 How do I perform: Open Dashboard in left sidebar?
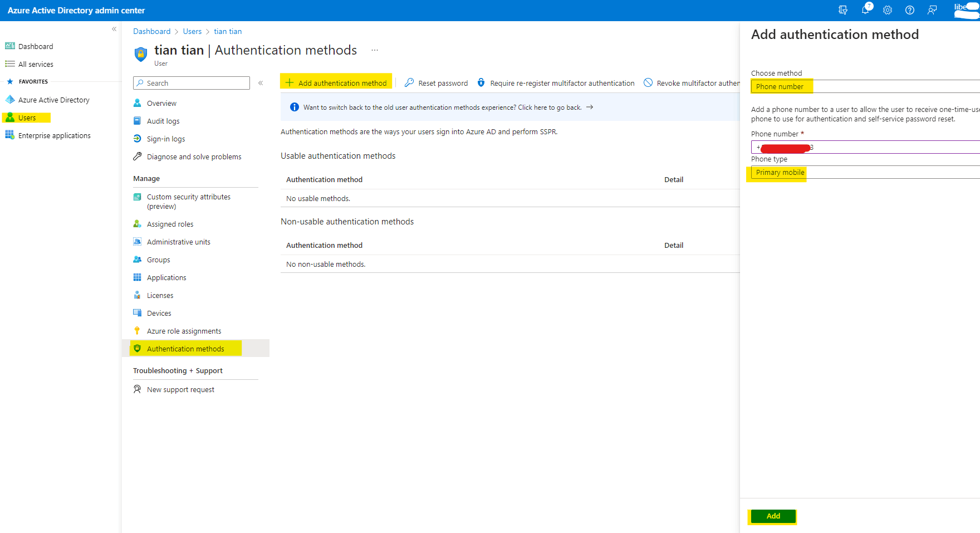point(36,46)
